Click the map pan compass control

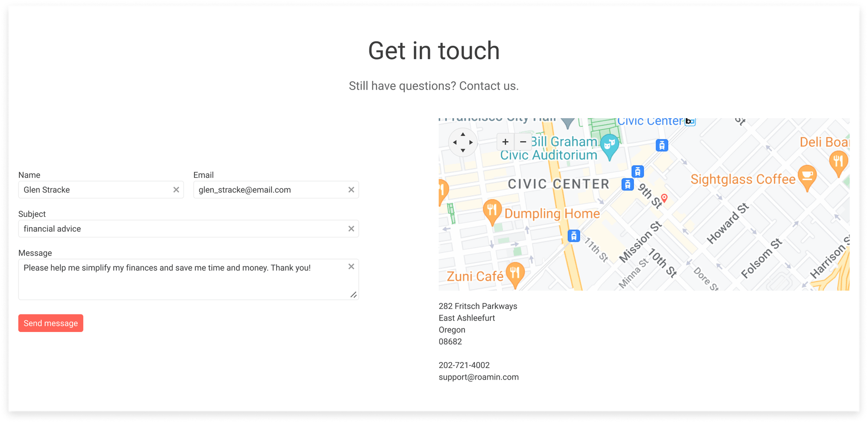(x=463, y=142)
